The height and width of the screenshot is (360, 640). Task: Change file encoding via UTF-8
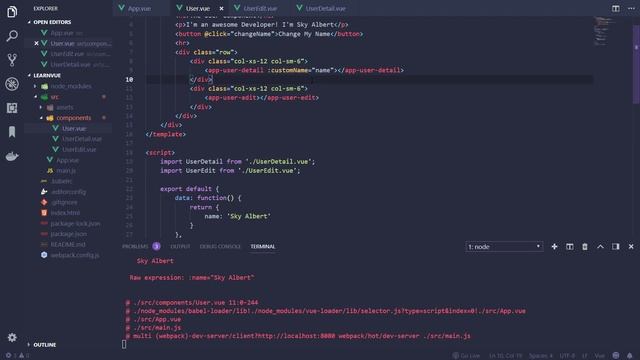coord(567,356)
